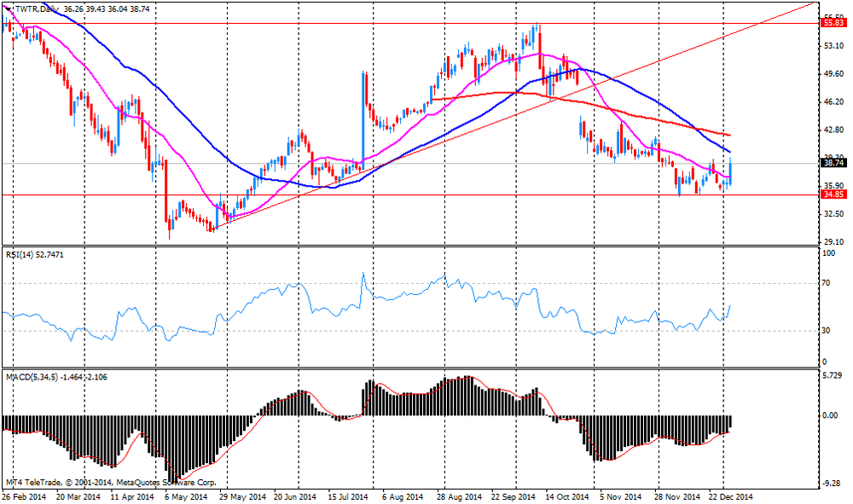The height and width of the screenshot is (504, 853).
Task: Click the small triangle icon beside TWTR,Daily
Action: click(6, 9)
